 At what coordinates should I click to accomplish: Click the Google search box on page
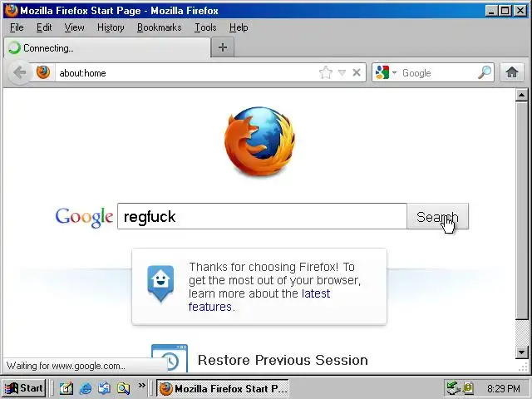[x=262, y=216]
